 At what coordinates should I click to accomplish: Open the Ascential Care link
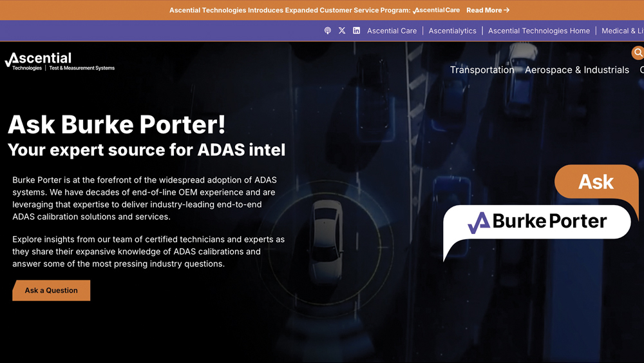click(392, 31)
